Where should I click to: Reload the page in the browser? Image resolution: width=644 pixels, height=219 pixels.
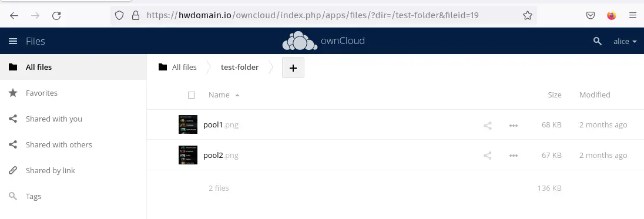pos(56,16)
